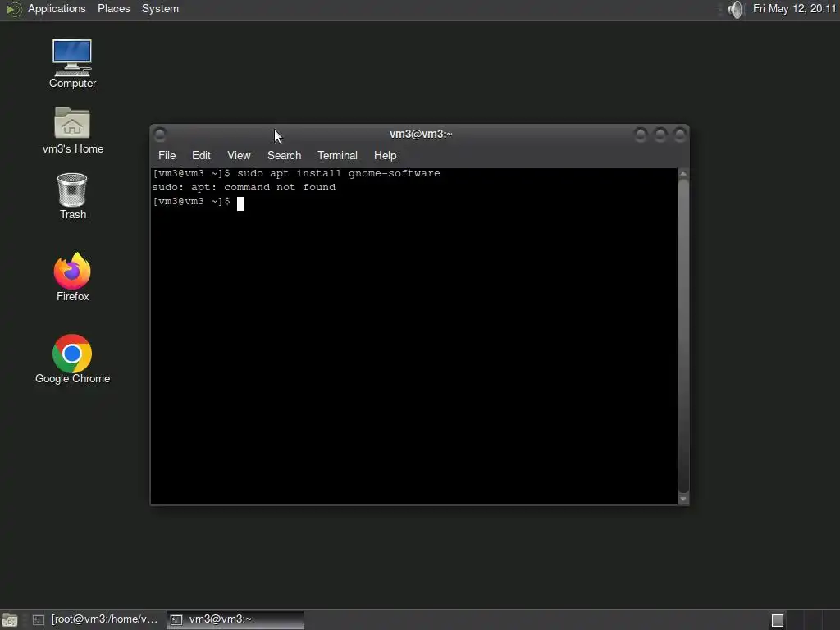Click the show desktop icon in bottom panel
This screenshot has height=630, width=840.
[10, 620]
